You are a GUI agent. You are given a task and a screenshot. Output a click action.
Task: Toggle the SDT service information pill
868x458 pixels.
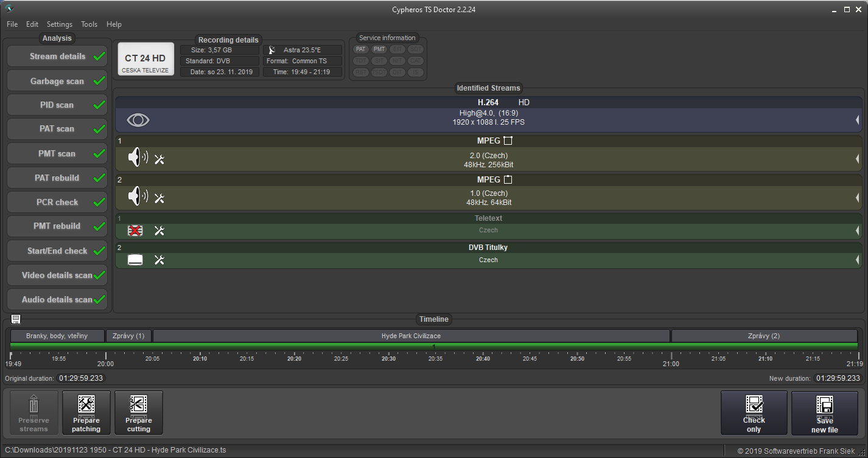click(x=416, y=49)
